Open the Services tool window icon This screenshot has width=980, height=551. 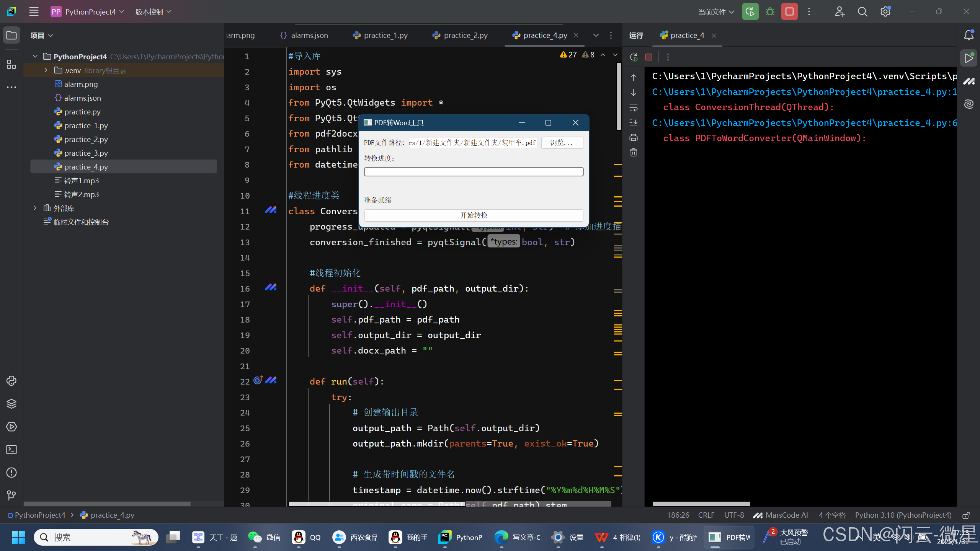pyautogui.click(x=11, y=427)
